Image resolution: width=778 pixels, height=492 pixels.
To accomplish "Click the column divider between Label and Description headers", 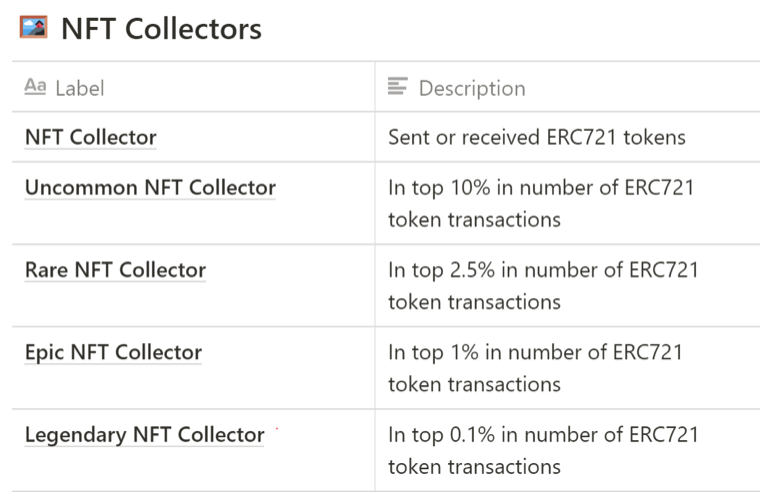I will (x=375, y=87).
